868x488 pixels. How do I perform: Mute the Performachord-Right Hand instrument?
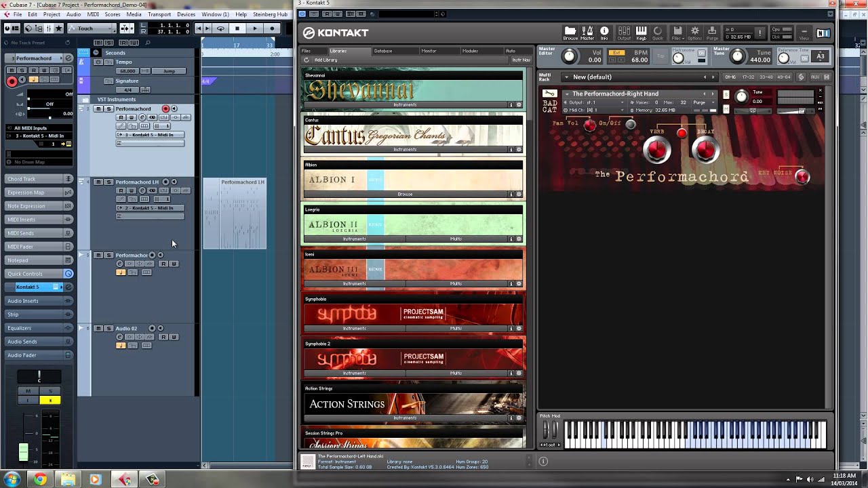pos(726,108)
